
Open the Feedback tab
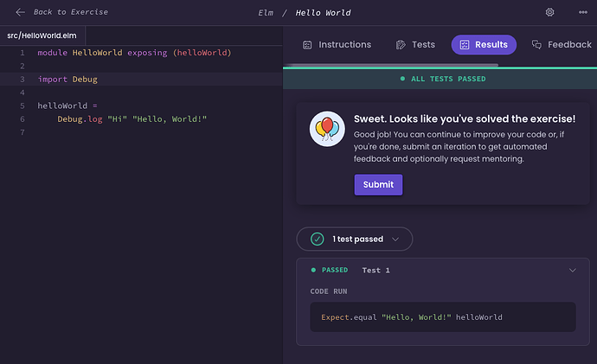point(562,45)
